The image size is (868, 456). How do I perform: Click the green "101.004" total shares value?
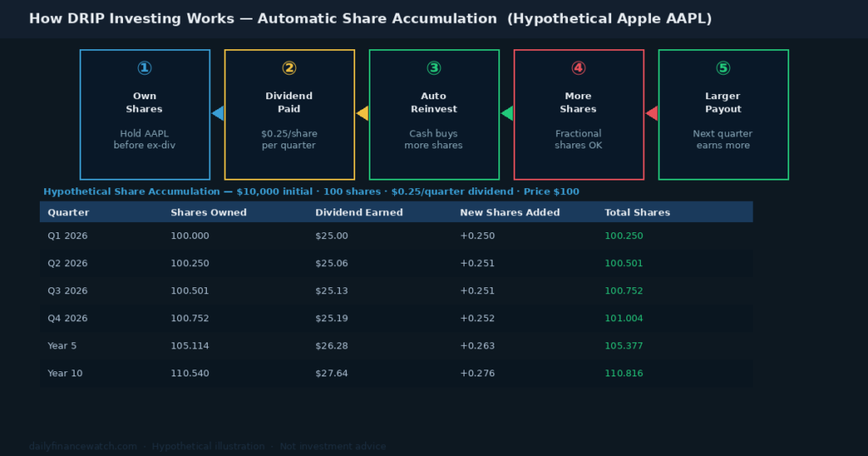(624, 318)
